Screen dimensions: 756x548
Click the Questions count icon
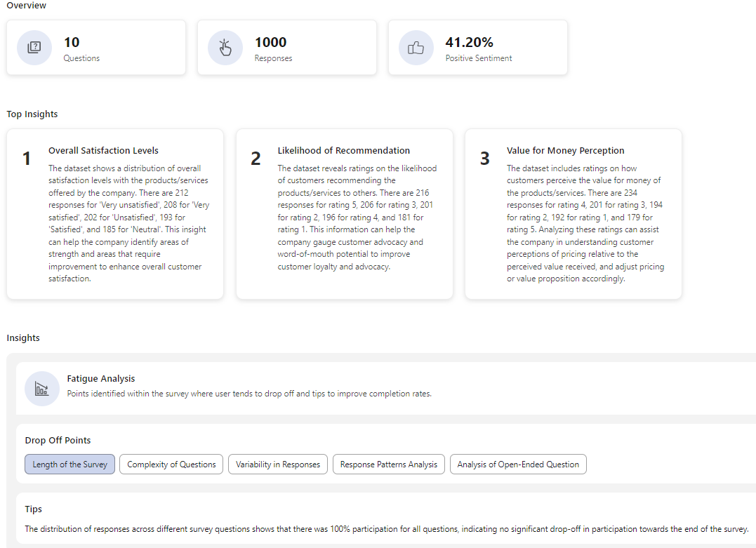34,47
